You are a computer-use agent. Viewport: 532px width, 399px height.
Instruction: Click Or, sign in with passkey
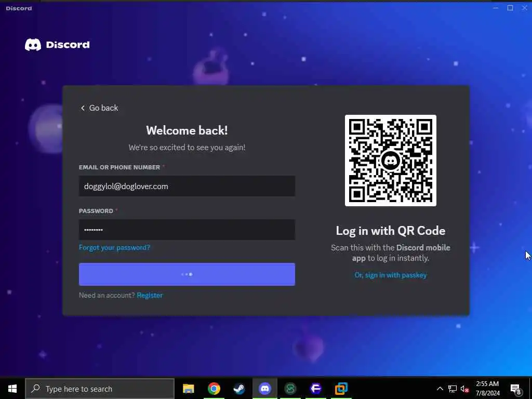click(x=391, y=275)
